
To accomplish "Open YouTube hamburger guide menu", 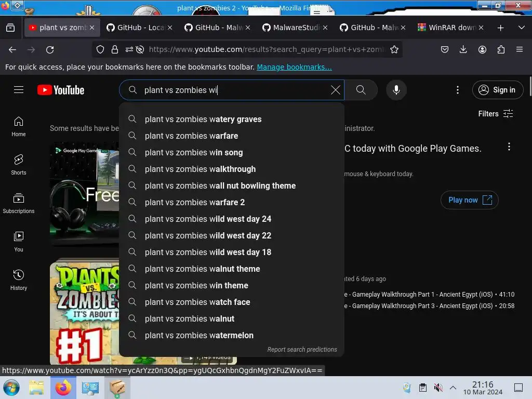I will point(19,90).
